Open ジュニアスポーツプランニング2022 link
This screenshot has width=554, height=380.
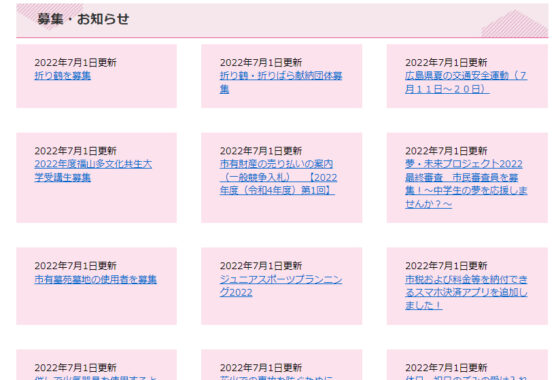pos(281,286)
